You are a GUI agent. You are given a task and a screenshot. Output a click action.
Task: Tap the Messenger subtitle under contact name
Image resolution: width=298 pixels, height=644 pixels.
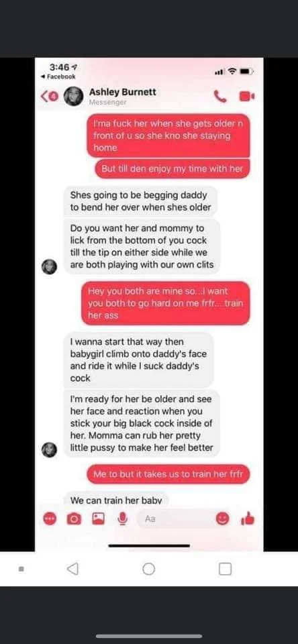point(108,102)
